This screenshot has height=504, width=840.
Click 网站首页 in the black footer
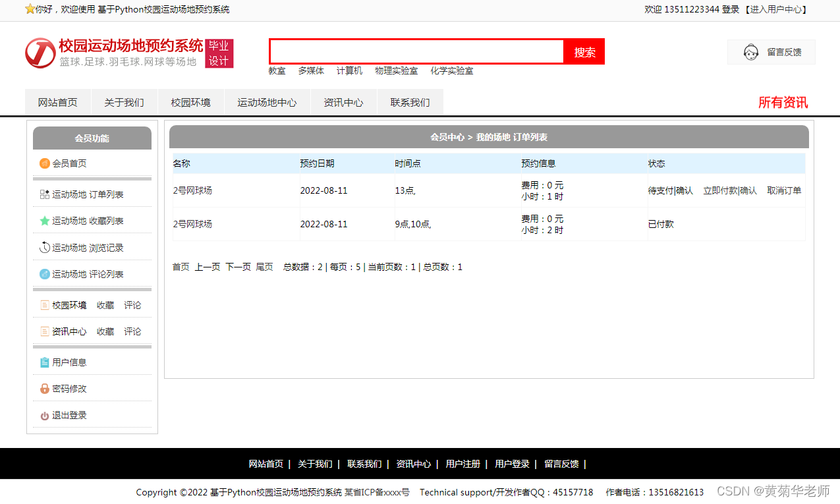(266, 464)
